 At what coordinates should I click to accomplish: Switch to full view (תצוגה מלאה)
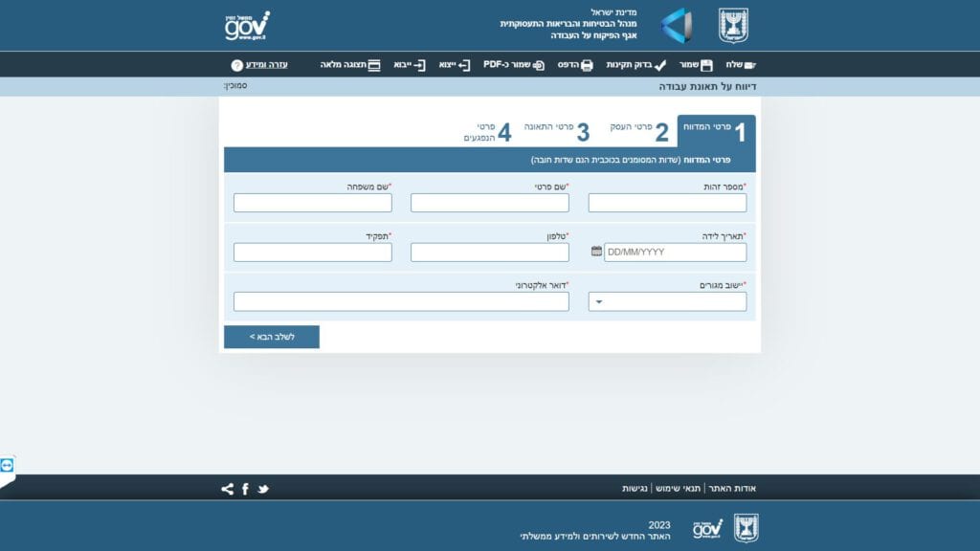373,65
